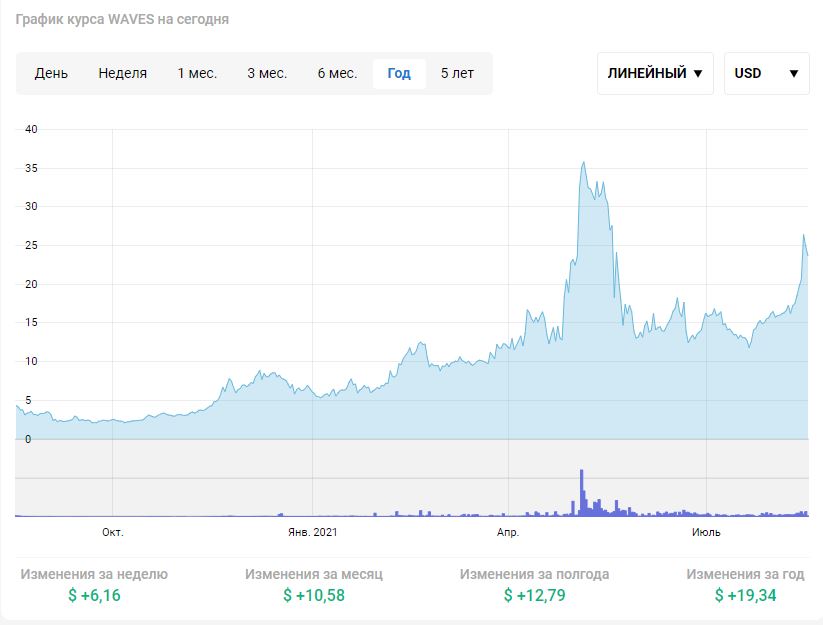Open the ЛИНЕЙНЫЙ scale dropdown
823x625 pixels.
point(655,73)
